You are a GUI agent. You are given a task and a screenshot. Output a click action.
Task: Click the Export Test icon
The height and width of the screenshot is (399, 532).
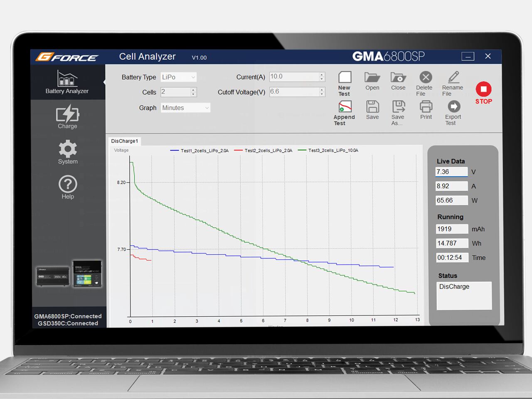coord(454,107)
